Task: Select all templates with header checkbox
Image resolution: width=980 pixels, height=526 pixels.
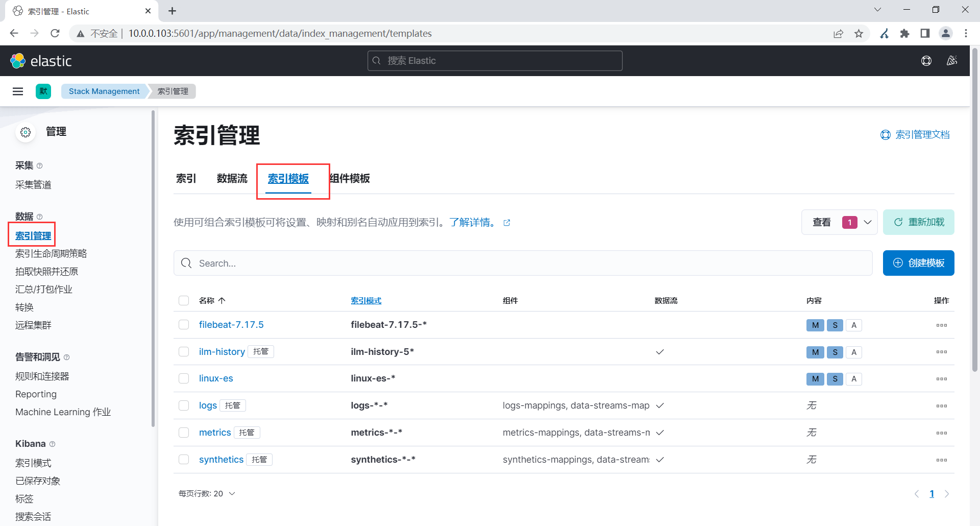Action: (x=184, y=300)
